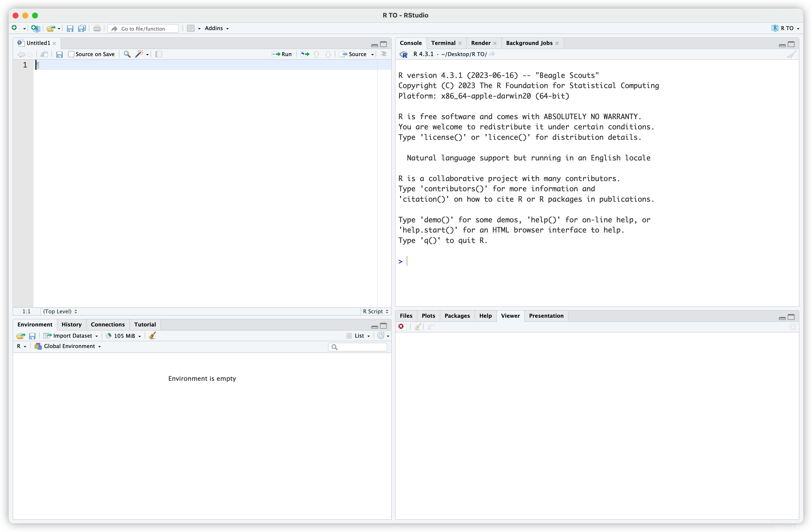Open Find/Replace magnifier in editor
The width and height of the screenshot is (812, 532).
coord(127,54)
